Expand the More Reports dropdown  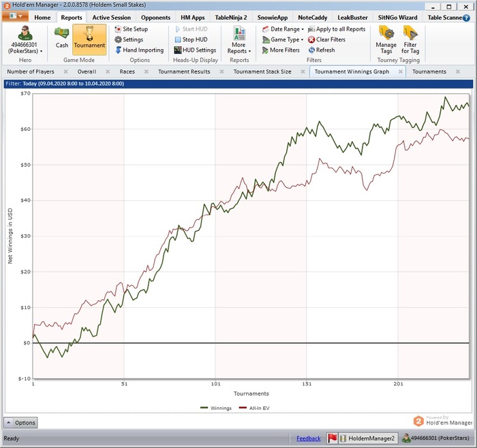pos(239,40)
